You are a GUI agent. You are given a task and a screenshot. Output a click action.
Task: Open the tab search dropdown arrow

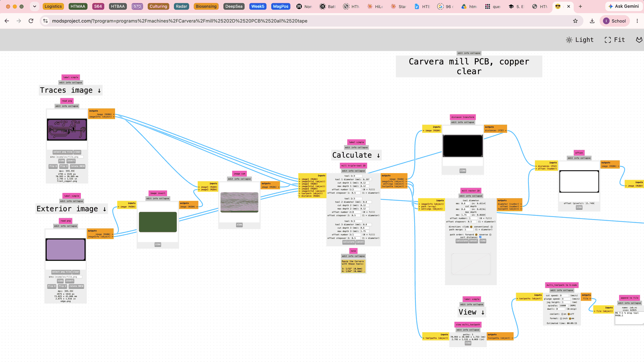[35, 6]
